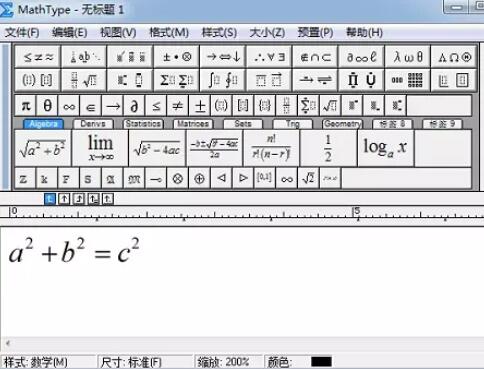This screenshot has height=369, width=484.
Task: Open the miscellaneous symbols palette (∂ ∞ ℓ)
Action: [362, 57]
